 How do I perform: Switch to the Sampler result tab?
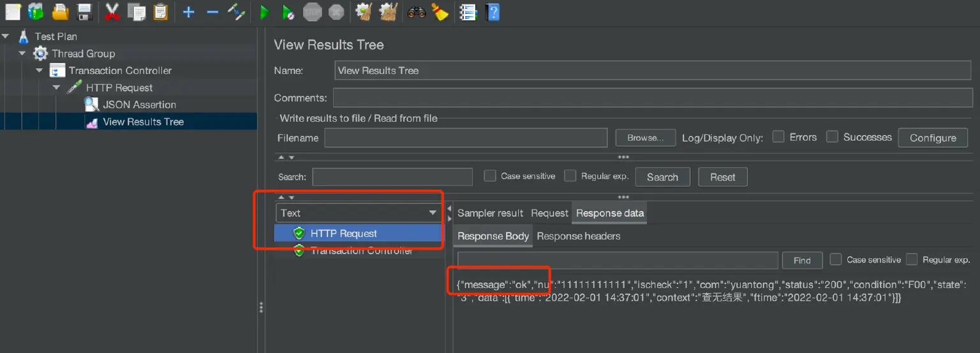490,213
